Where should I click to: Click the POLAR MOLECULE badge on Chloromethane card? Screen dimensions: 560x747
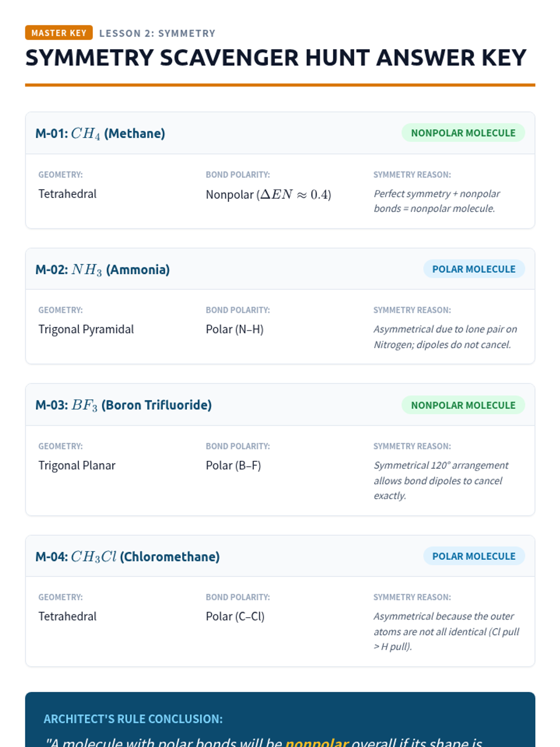click(474, 557)
